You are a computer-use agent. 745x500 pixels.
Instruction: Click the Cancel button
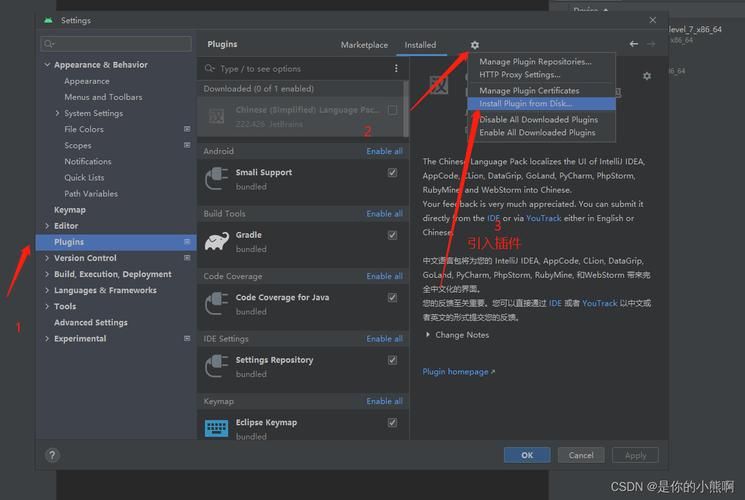[x=581, y=455]
